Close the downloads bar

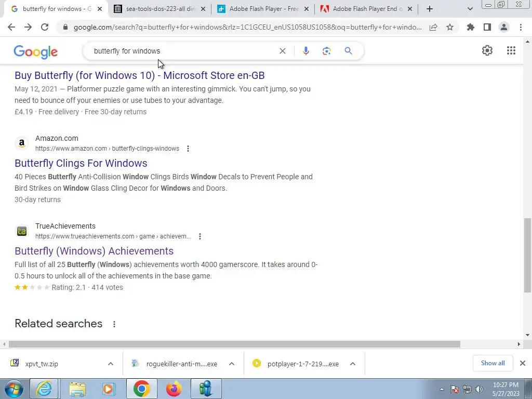click(523, 363)
